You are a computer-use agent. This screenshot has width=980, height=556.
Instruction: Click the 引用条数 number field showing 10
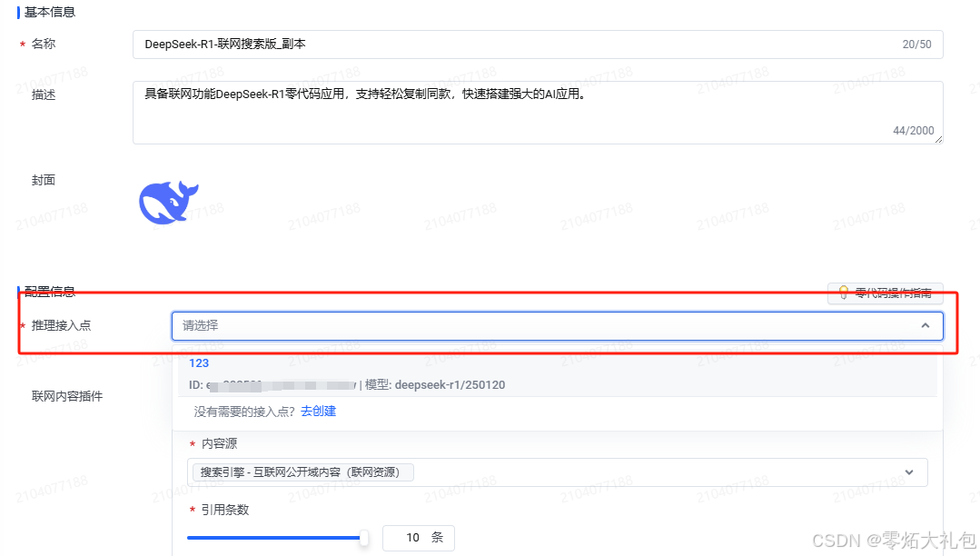coord(418,538)
